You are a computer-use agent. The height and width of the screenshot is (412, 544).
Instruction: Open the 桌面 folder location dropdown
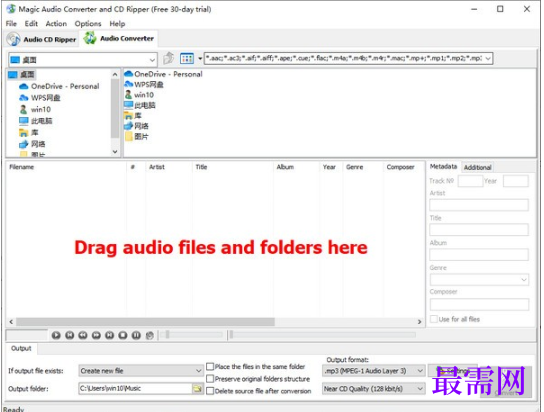[x=152, y=60]
